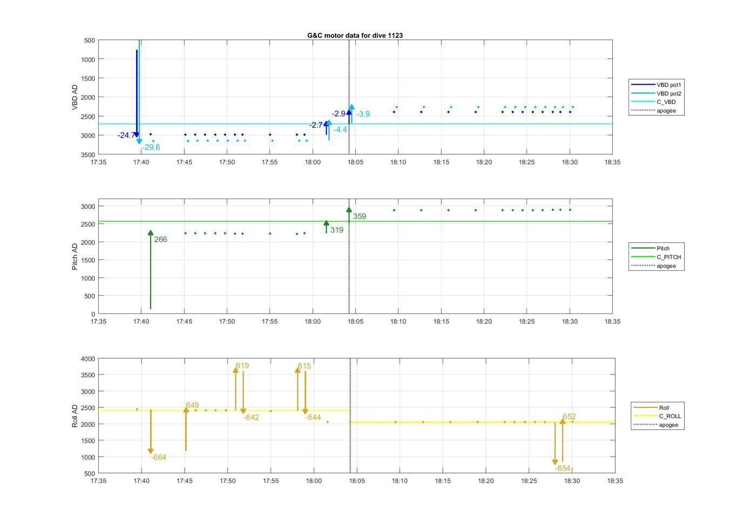Click the '619' roll annotation
Viewport: 756px width, 532px height.
[x=242, y=366]
